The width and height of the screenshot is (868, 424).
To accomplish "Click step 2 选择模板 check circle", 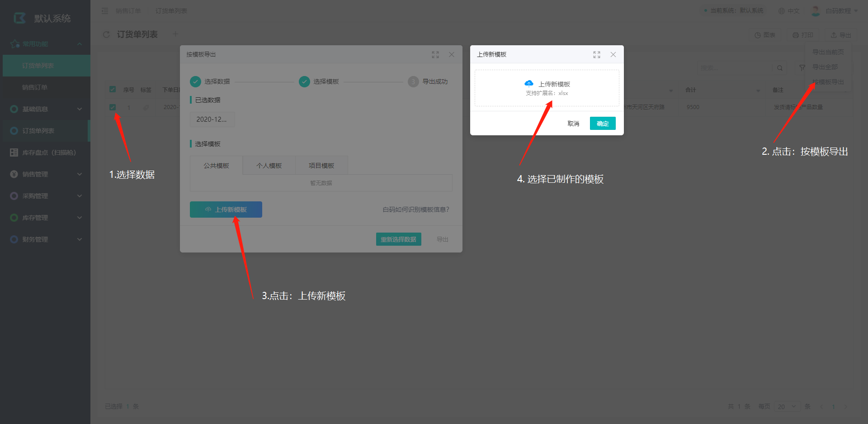I will point(304,81).
